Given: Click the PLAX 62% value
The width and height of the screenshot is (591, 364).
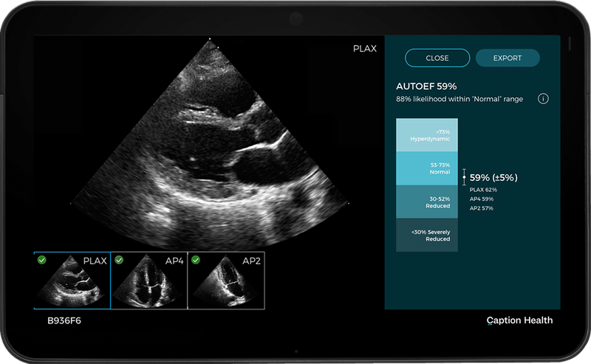Looking at the screenshot, I should pyautogui.click(x=483, y=190).
